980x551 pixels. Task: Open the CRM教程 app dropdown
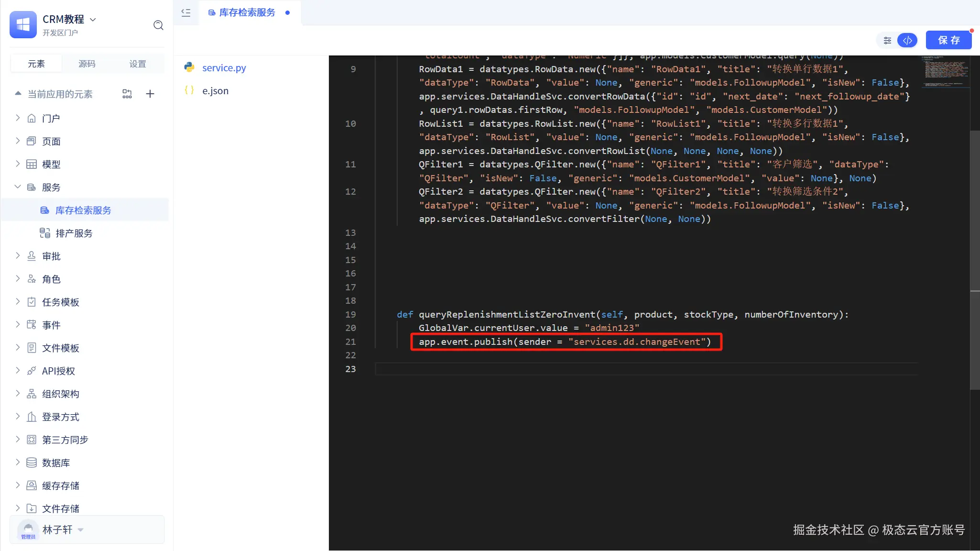coord(93,20)
